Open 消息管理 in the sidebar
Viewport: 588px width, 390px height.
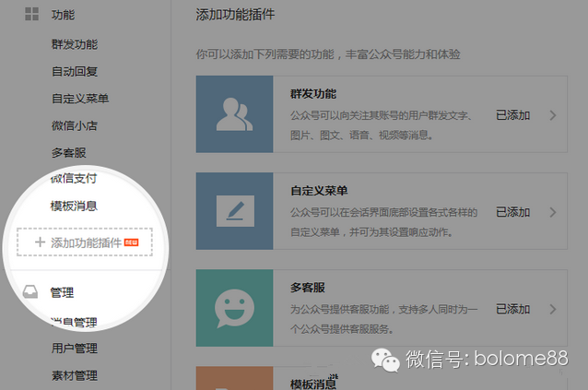point(74,322)
